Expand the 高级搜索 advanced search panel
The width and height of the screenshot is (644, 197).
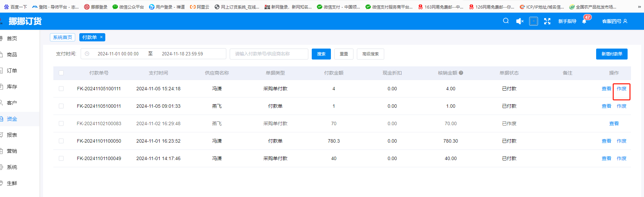370,54
